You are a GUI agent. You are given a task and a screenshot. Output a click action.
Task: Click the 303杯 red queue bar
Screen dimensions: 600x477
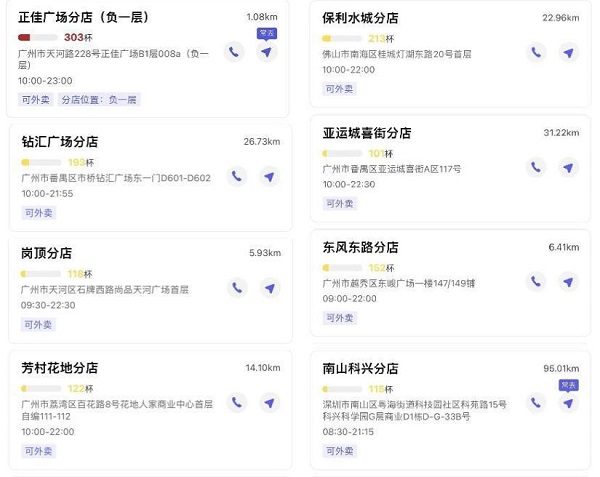pos(39,37)
